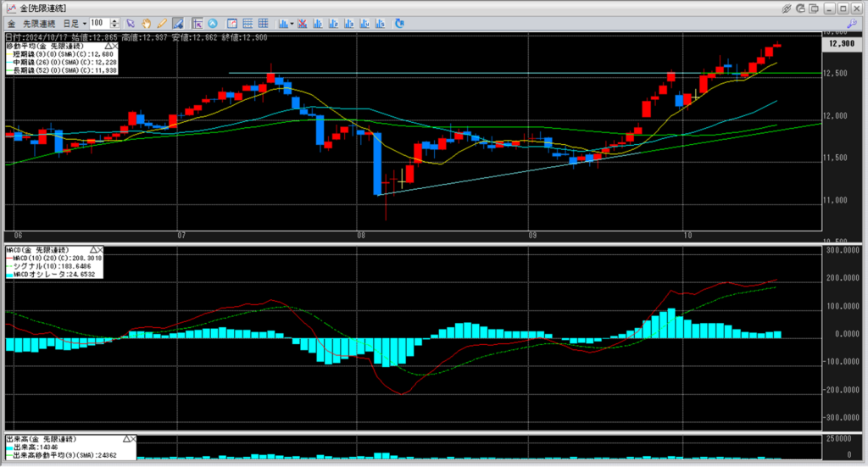This screenshot has width=868, height=467.
Task: Maximize the 金[先限連続] chart window
Action: point(843,8)
